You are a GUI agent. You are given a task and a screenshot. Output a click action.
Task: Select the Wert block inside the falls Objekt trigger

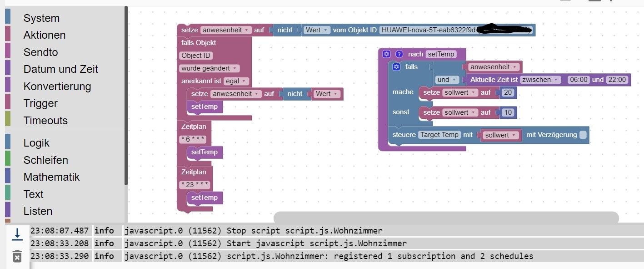pos(326,94)
